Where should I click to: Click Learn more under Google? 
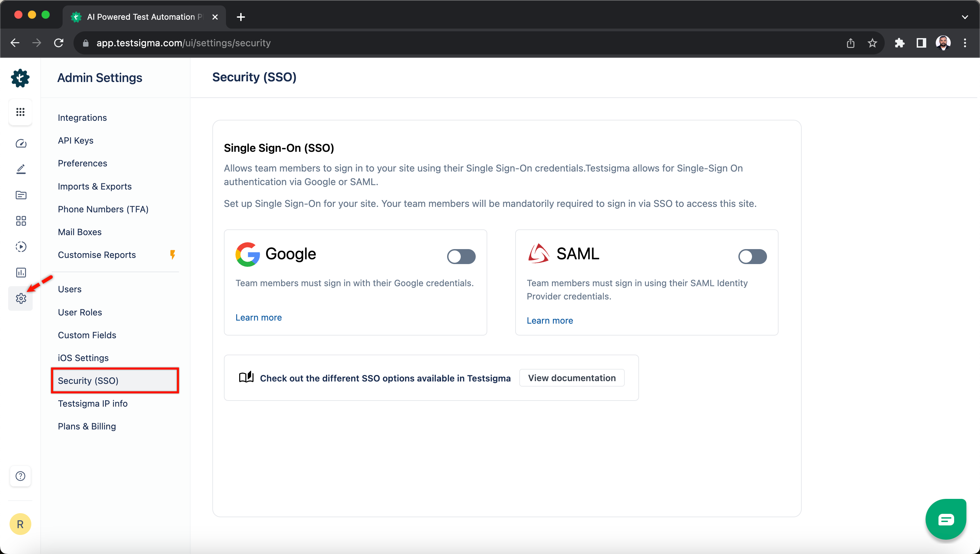pos(259,317)
